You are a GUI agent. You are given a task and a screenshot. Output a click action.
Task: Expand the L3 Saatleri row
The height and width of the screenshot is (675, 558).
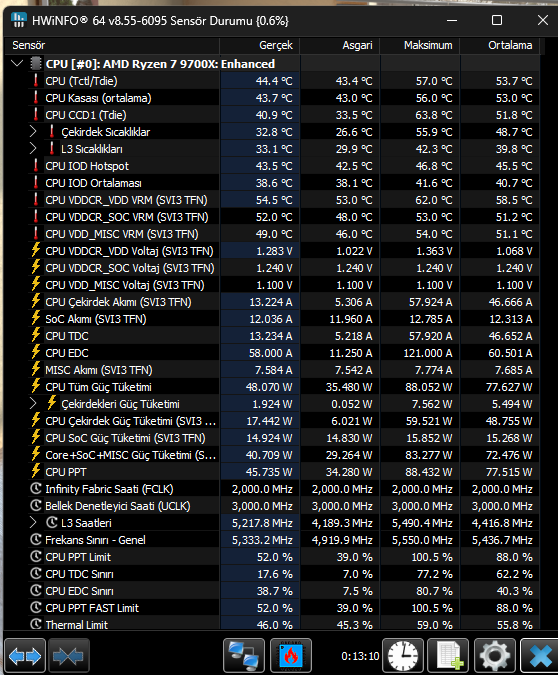[x=33, y=523]
